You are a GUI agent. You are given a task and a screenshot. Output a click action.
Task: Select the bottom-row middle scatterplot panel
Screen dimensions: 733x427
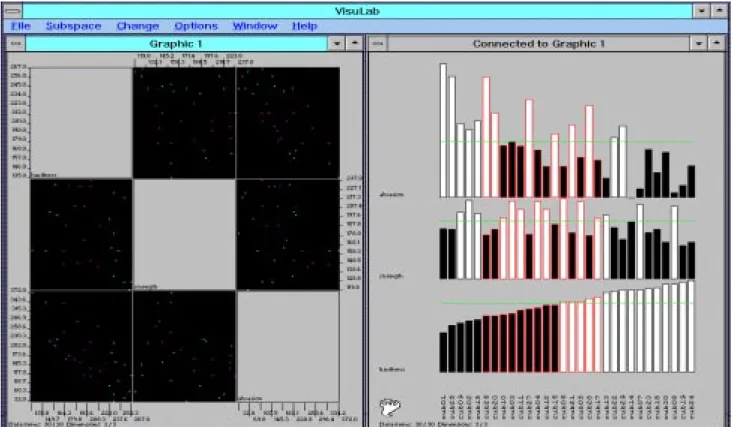click(184, 346)
